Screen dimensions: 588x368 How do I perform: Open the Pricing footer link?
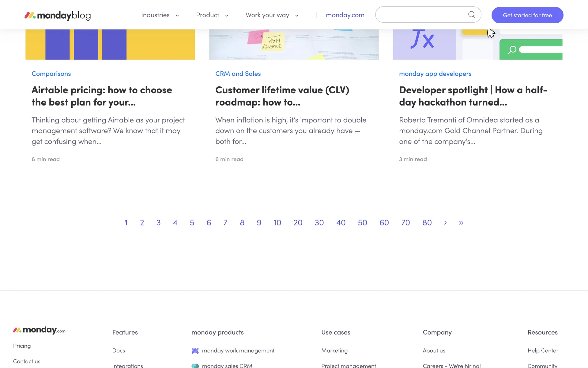[x=22, y=346]
